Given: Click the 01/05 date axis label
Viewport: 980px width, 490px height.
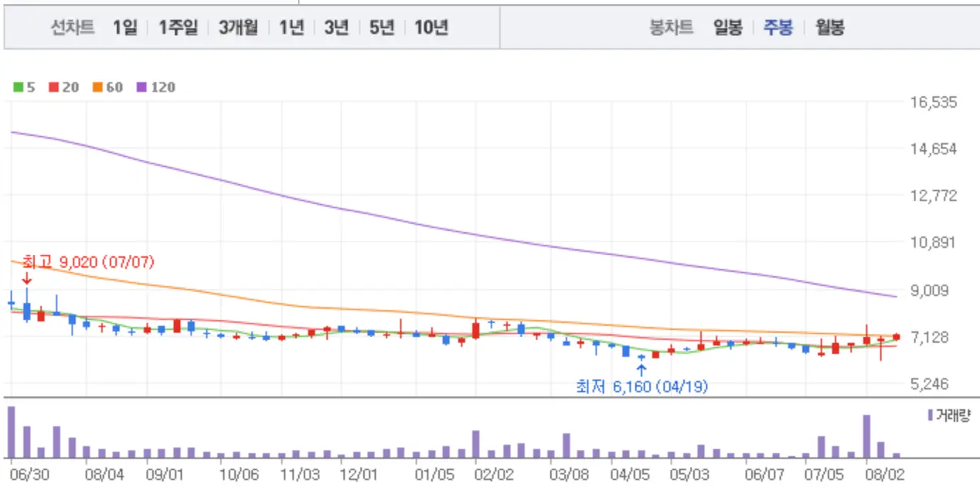Looking at the screenshot, I should click(433, 473).
